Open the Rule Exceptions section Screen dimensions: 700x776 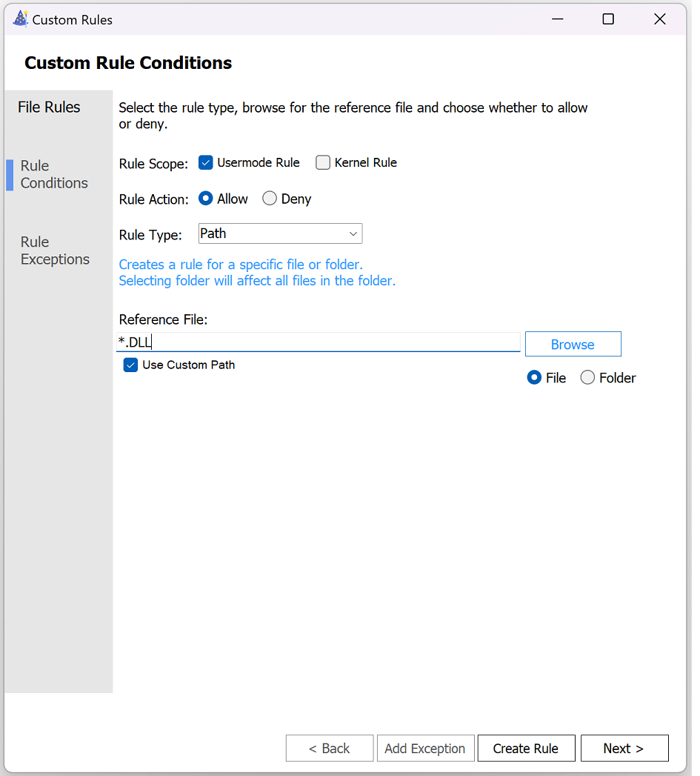[x=55, y=251]
